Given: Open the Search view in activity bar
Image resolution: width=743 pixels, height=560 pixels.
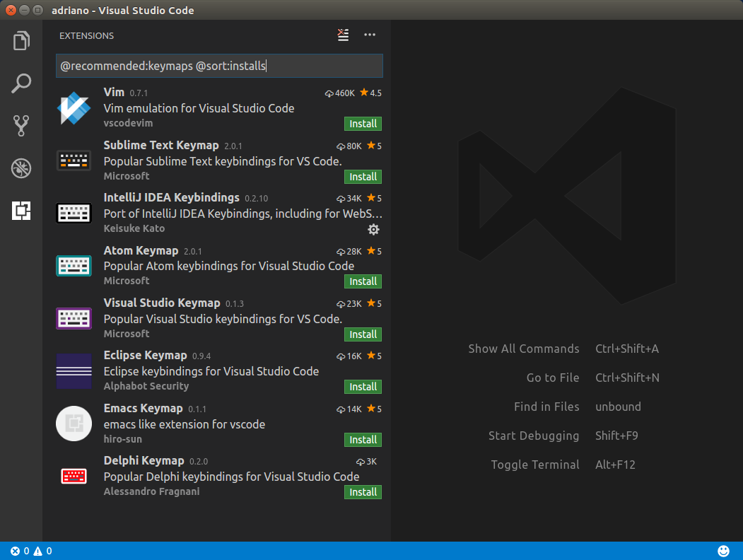Looking at the screenshot, I should coord(21,83).
